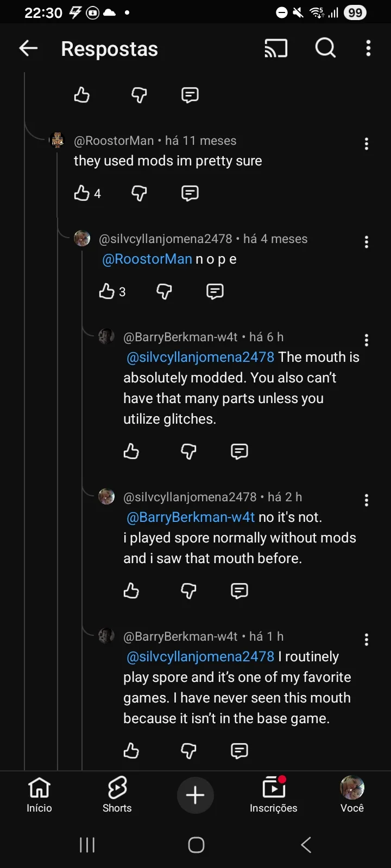391x868 pixels.
Task: Dislike the "played spore normally" comment
Action: [188, 591]
